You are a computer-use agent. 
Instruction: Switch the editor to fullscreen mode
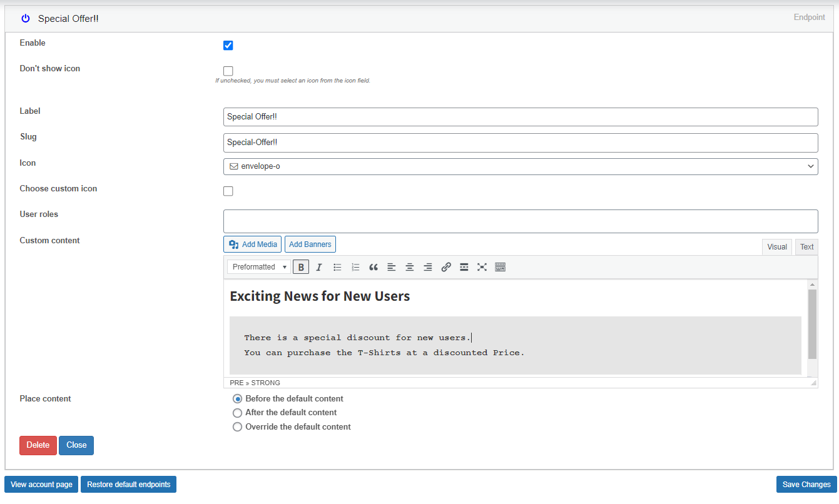(x=482, y=266)
